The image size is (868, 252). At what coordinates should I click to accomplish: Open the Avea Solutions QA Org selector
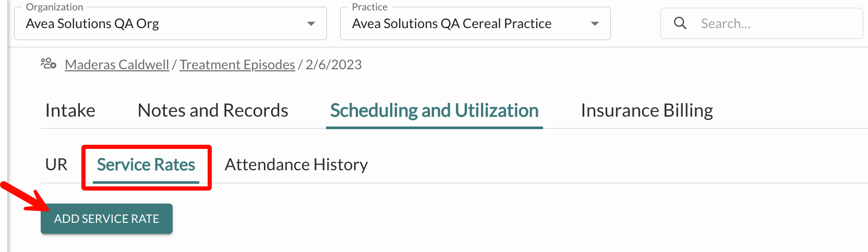(171, 23)
